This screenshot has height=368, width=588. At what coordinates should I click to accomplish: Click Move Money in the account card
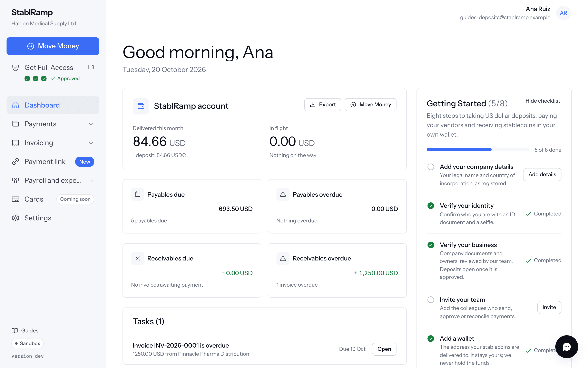point(370,105)
